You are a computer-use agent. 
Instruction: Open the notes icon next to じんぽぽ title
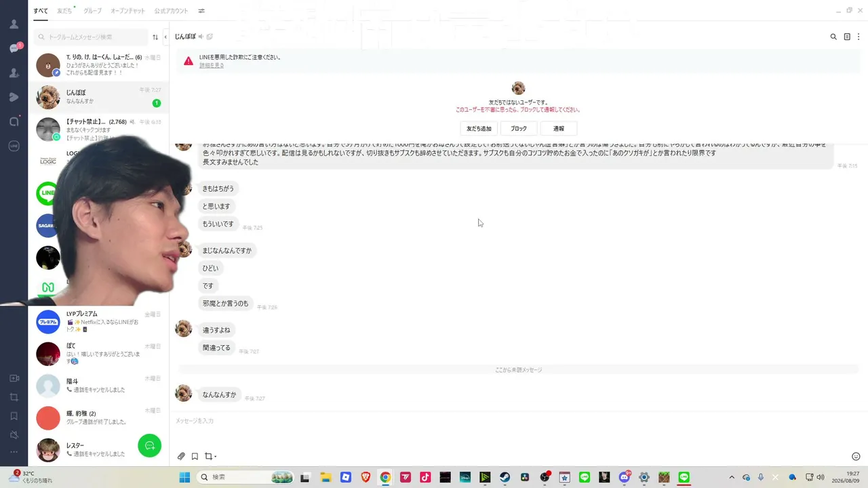210,37
